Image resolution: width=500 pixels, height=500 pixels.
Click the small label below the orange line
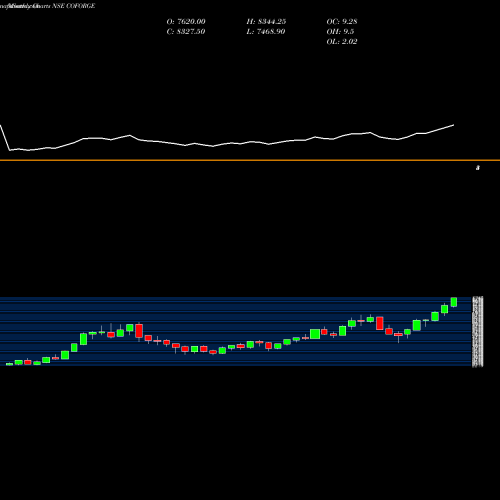tap(478, 168)
